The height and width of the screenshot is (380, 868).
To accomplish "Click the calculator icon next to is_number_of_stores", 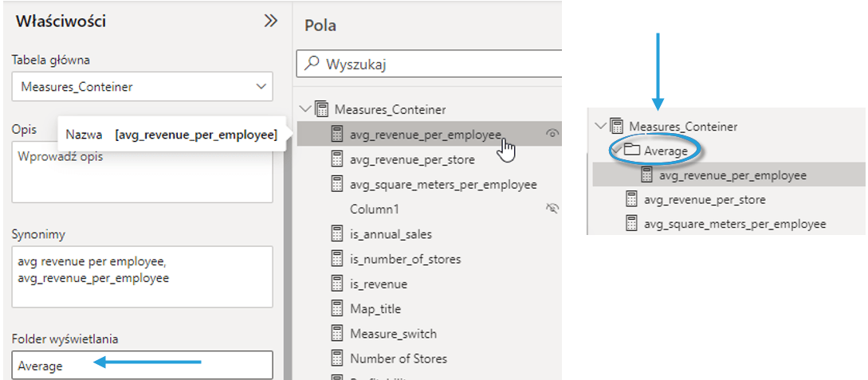I will coord(337,259).
